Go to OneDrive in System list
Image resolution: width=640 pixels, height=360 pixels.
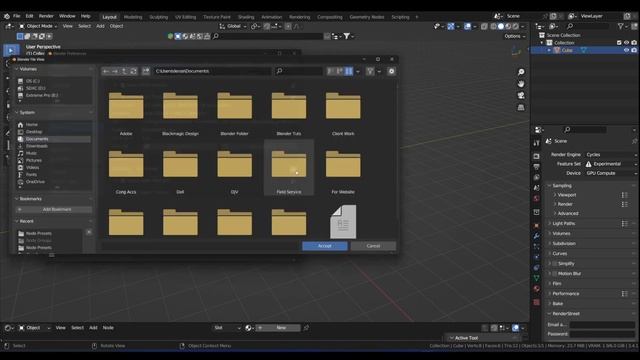[x=36, y=182]
